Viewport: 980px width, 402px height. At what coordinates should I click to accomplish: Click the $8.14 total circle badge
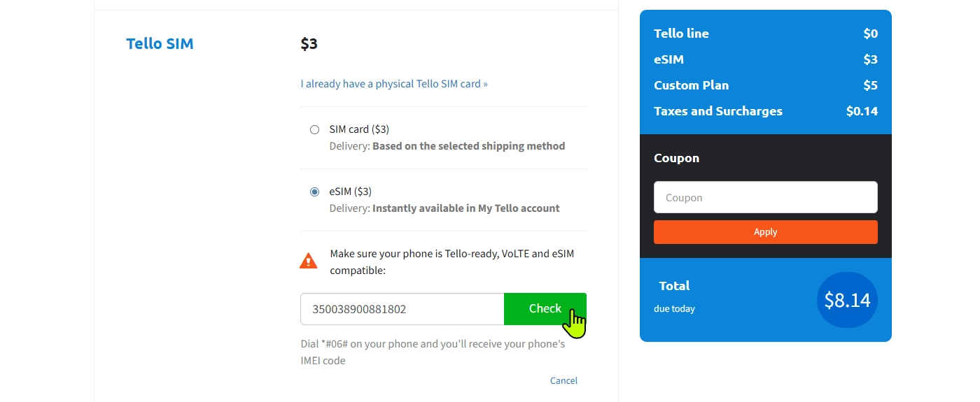[x=847, y=300]
